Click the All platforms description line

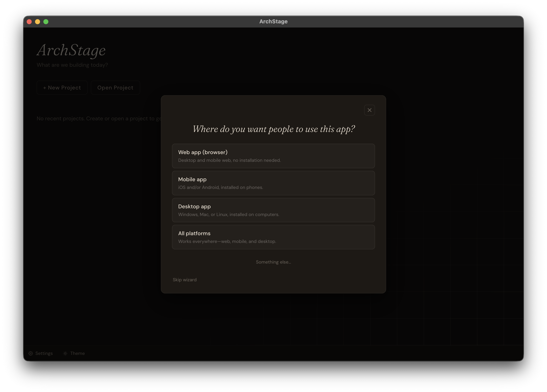[227, 241]
